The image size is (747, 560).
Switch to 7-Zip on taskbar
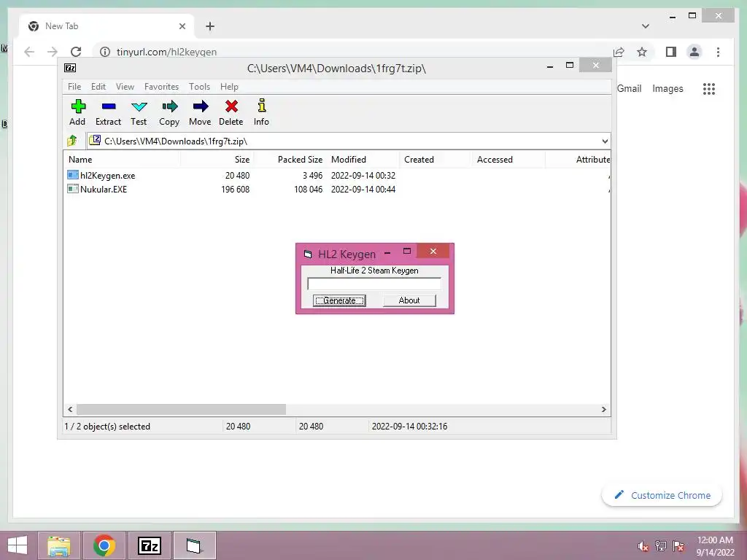[x=149, y=545]
